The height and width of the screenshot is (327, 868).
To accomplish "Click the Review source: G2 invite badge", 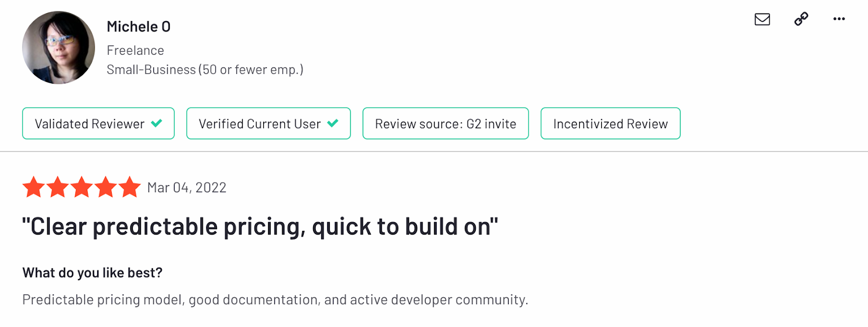I will 445,123.
